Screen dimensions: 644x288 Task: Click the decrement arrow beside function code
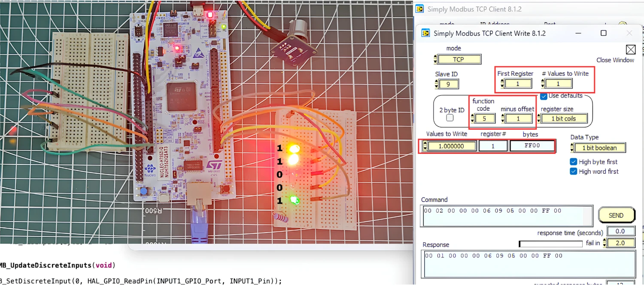(x=473, y=121)
